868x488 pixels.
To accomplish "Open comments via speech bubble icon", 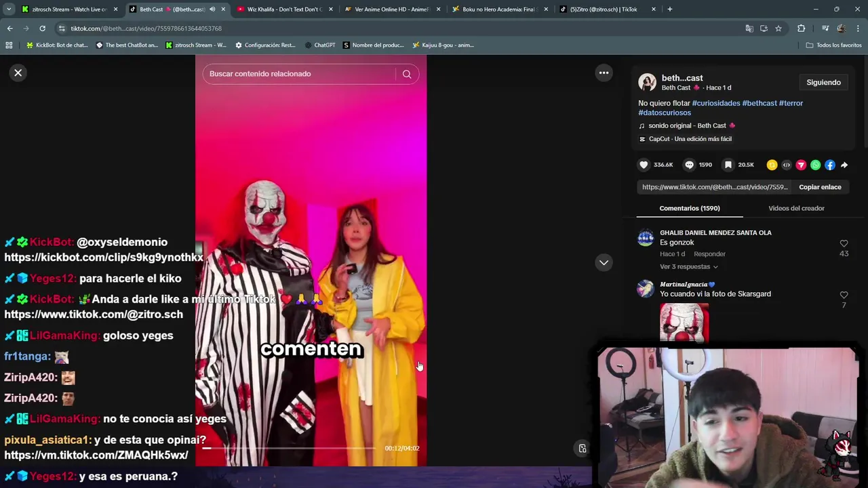I will pos(689,165).
